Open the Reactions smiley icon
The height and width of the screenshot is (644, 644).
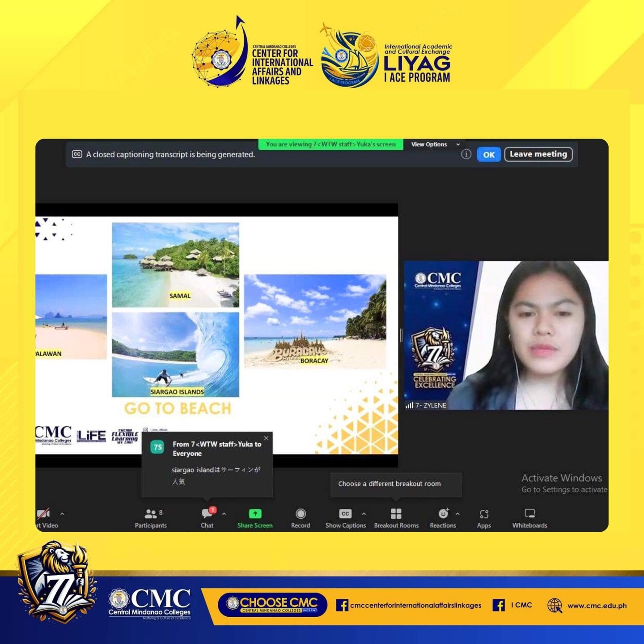coord(443,513)
